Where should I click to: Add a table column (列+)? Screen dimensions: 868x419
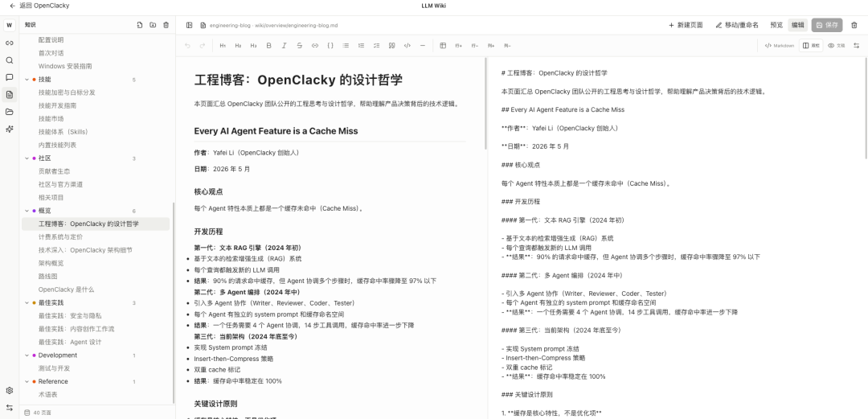point(491,46)
